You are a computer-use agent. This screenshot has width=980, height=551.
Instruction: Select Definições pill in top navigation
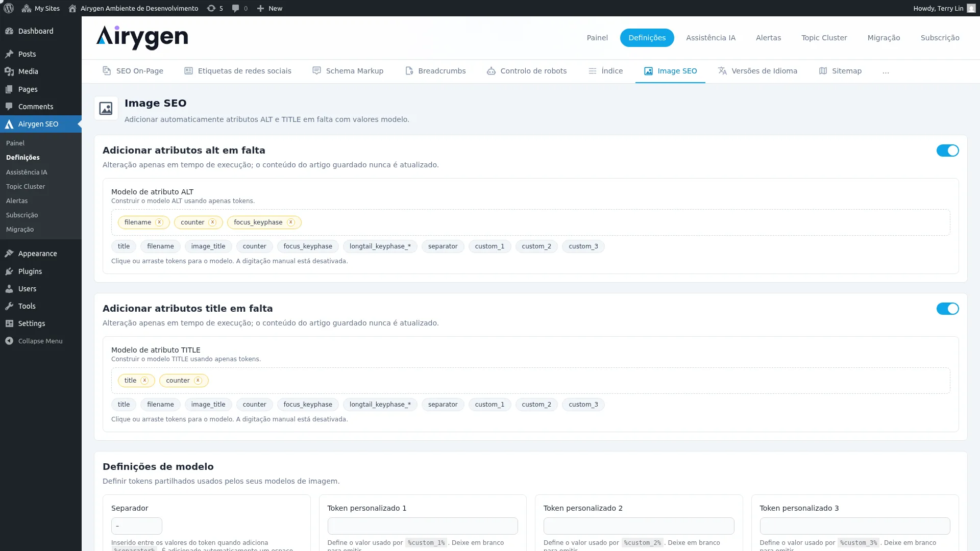(647, 38)
